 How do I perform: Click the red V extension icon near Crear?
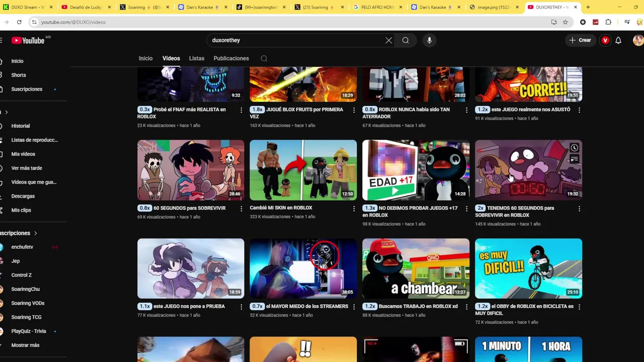[x=605, y=40]
